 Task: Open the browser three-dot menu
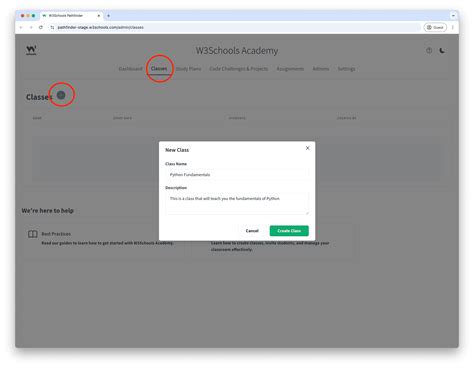click(x=453, y=27)
